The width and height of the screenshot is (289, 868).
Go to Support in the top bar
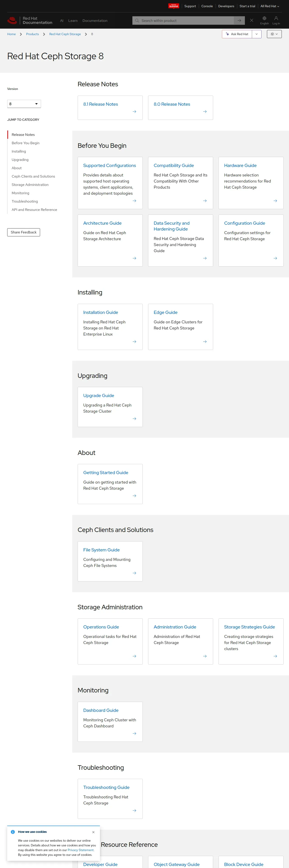pyautogui.click(x=190, y=6)
